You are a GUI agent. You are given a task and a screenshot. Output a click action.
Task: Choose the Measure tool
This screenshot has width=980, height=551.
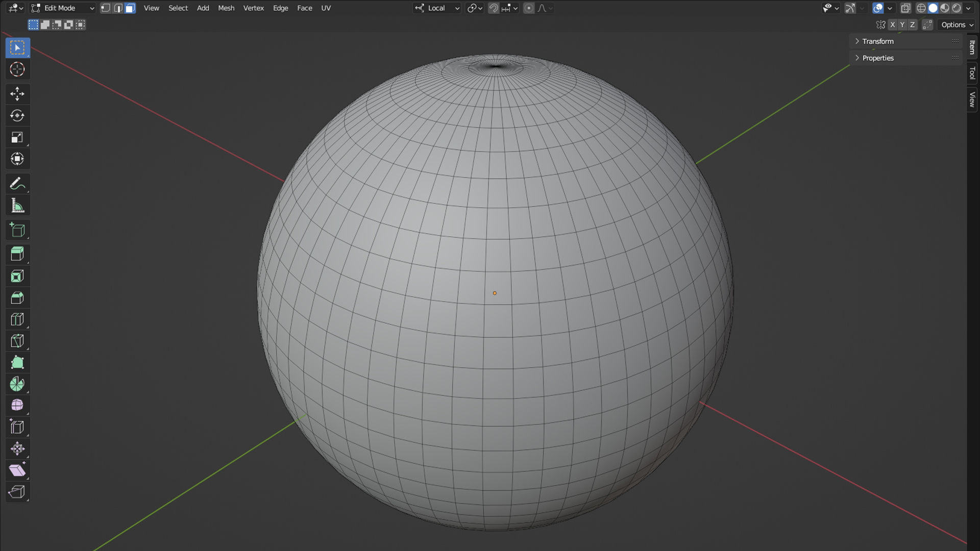17,206
